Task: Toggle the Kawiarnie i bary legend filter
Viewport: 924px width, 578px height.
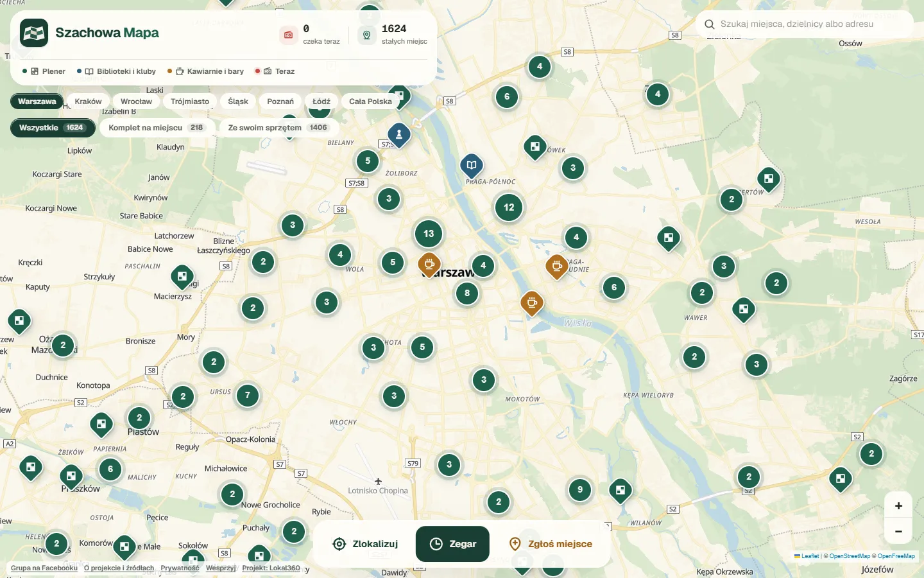Action: (205, 71)
